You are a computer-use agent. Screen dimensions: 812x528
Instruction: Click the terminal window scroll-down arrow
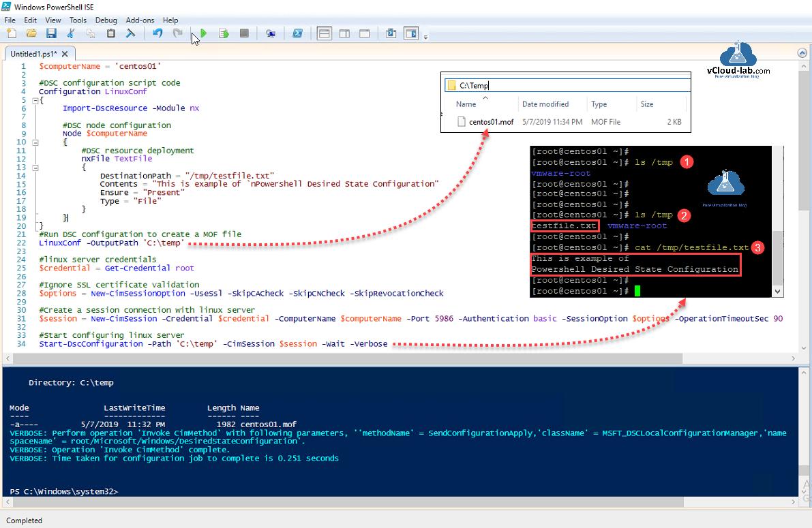point(777,292)
